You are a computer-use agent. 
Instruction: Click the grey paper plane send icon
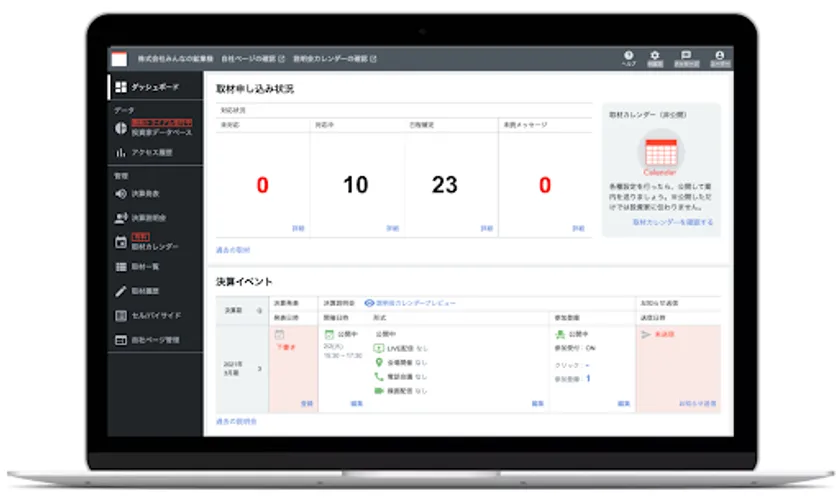(x=646, y=334)
